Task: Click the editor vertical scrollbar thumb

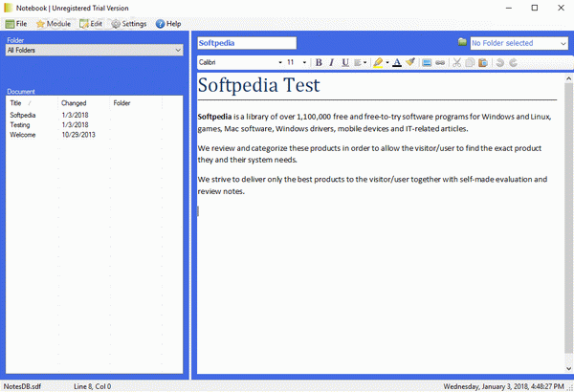Action: [x=568, y=218]
